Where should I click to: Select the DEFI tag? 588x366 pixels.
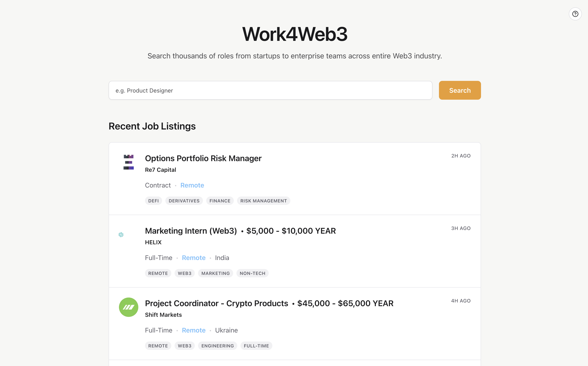(x=153, y=201)
